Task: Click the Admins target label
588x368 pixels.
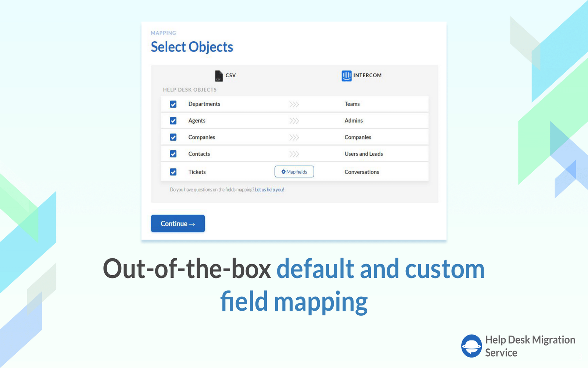Action: point(354,121)
